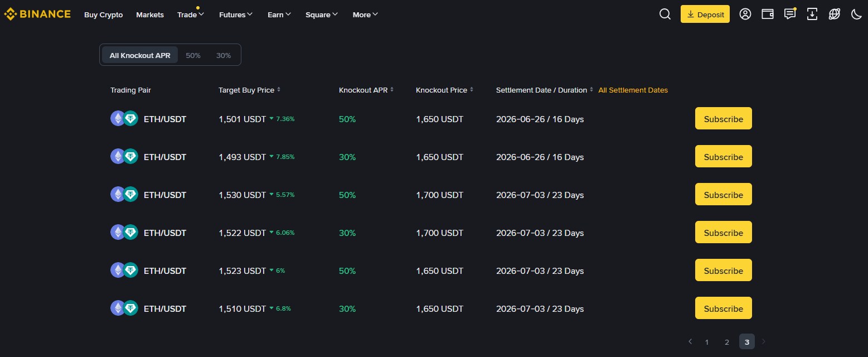Open All Settlement Dates filter
The width and height of the screenshot is (868, 357).
pos(633,90)
